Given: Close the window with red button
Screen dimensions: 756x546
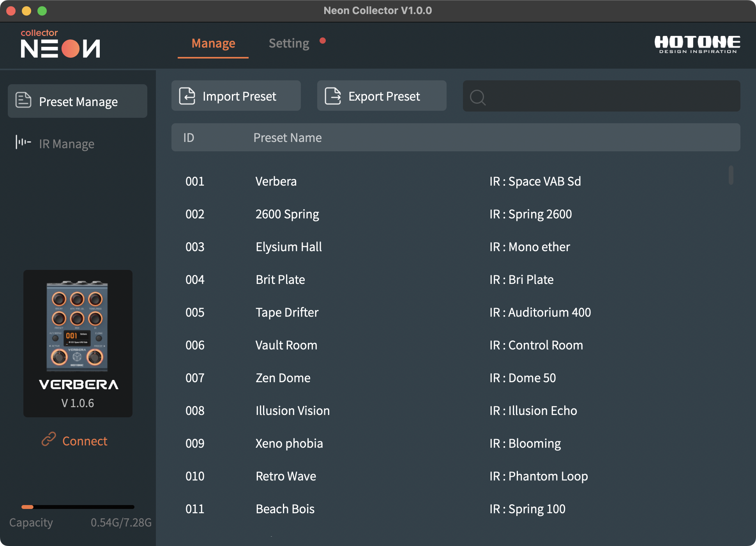Looking at the screenshot, I should [11, 11].
